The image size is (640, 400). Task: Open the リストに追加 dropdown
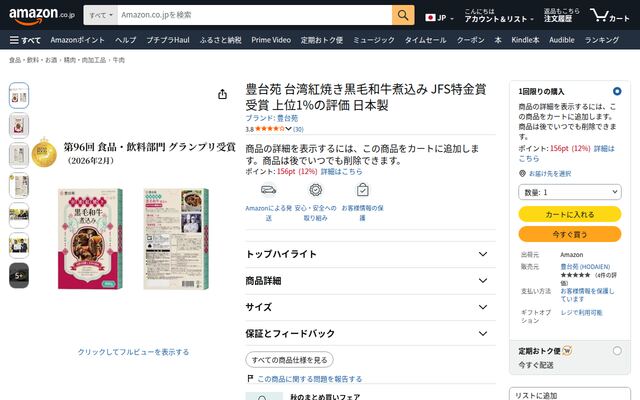(570, 395)
